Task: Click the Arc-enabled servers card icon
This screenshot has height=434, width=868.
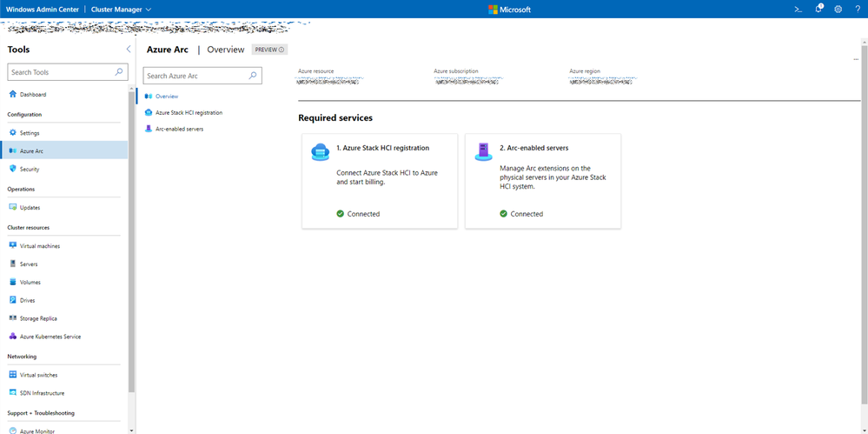Action: click(x=483, y=151)
